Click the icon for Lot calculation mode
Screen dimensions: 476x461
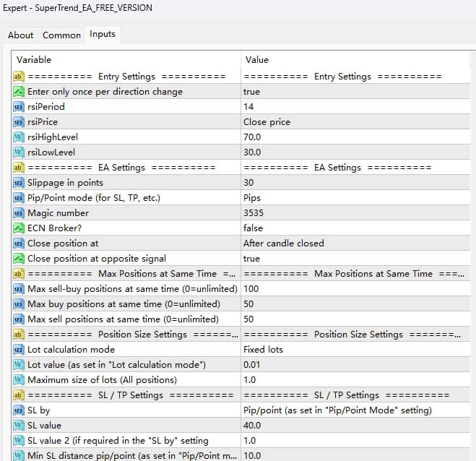pyautogui.click(x=19, y=350)
